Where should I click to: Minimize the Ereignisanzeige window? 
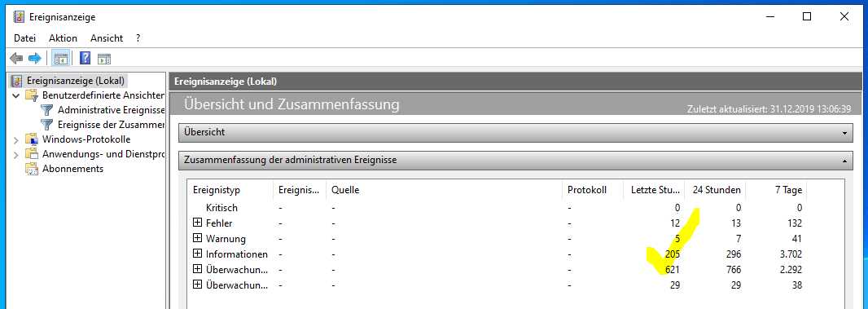coord(770,16)
